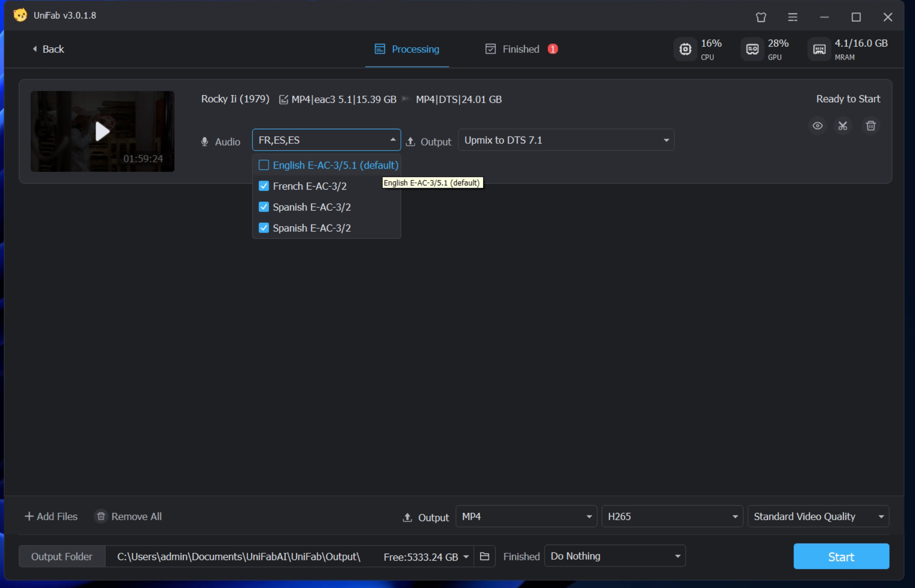Expand the Upmix to DTS 7.1 dropdown
This screenshot has width=915, height=588.
pyautogui.click(x=566, y=140)
